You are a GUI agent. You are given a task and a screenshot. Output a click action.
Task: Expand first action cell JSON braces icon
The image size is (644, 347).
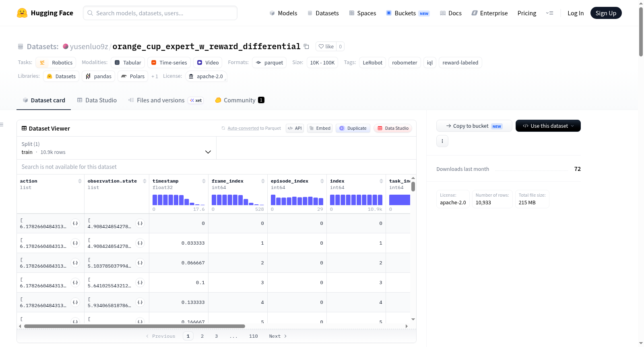coord(75,223)
